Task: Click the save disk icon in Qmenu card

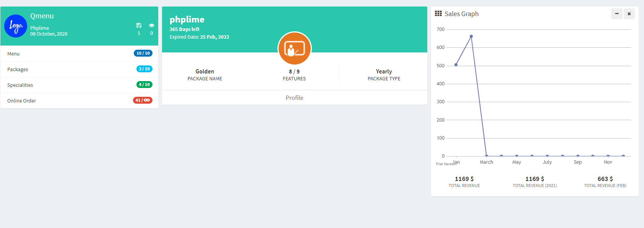Action: (x=139, y=25)
